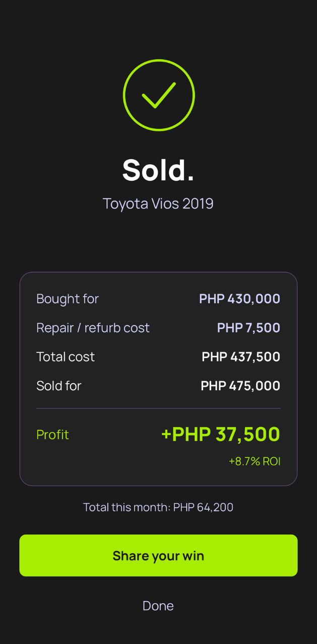Tap the Bought for label
The width and height of the screenshot is (317, 644).
(68, 299)
